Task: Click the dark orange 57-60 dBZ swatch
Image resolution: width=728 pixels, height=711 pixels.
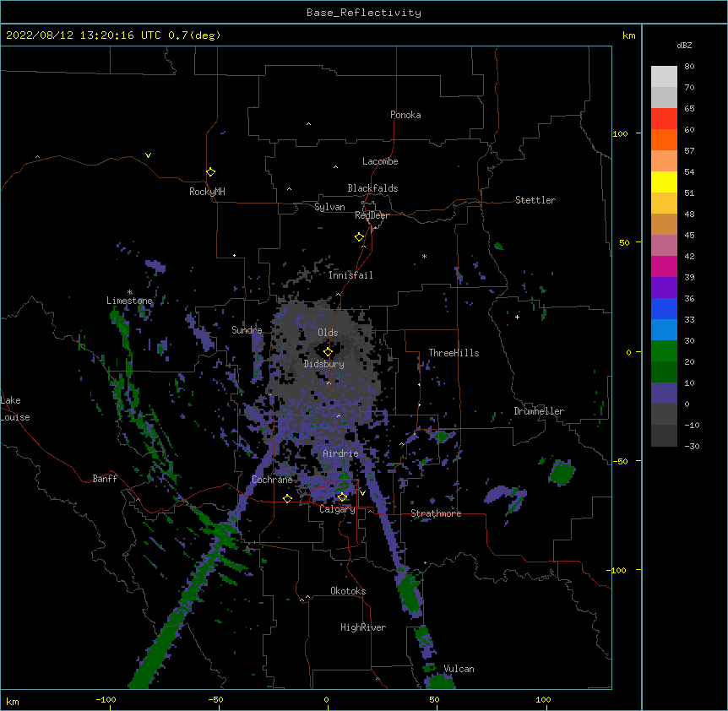Action: tap(664, 139)
